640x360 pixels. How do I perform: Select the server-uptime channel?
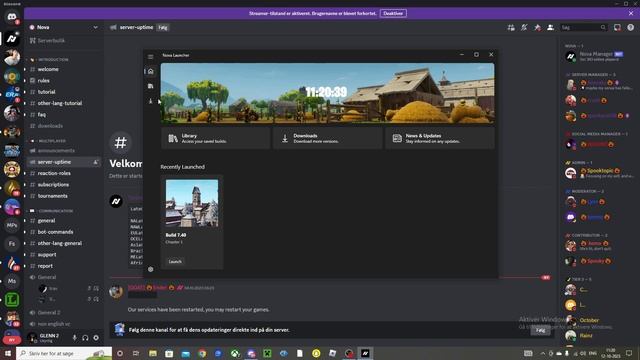64,162
